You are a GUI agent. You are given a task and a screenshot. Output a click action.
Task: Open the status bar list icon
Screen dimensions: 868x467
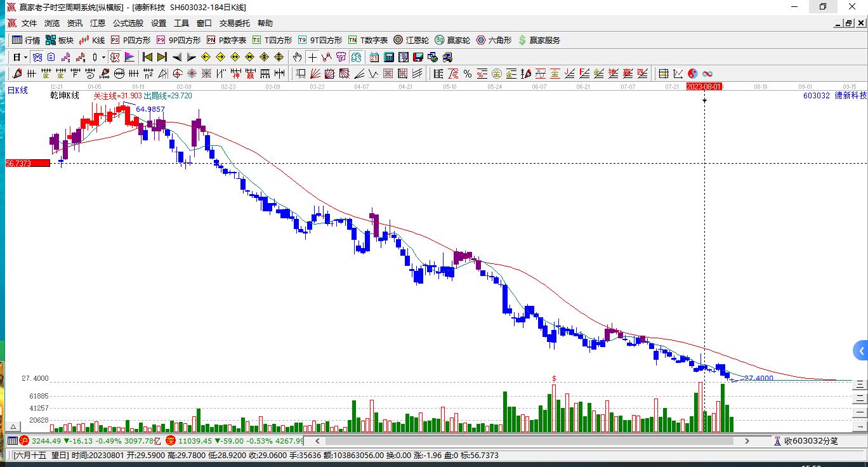12,440
